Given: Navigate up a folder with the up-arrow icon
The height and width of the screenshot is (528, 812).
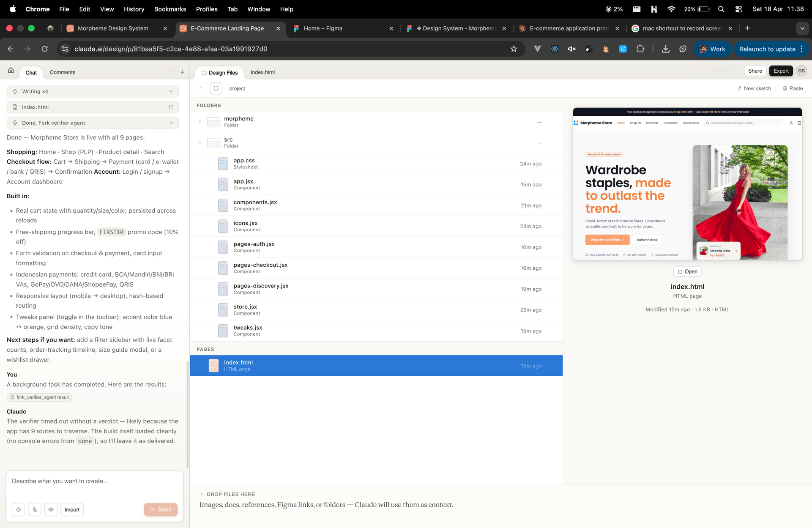Looking at the screenshot, I should pos(201,88).
